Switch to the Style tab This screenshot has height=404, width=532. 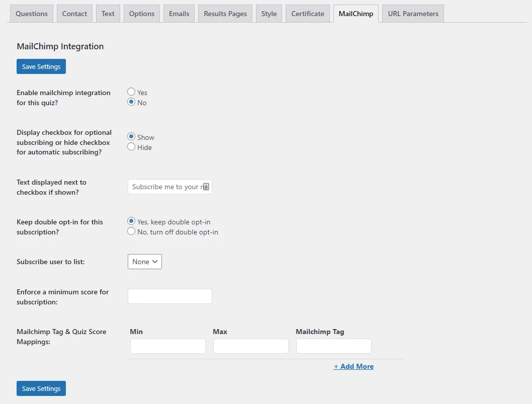pyautogui.click(x=269, y=14)
